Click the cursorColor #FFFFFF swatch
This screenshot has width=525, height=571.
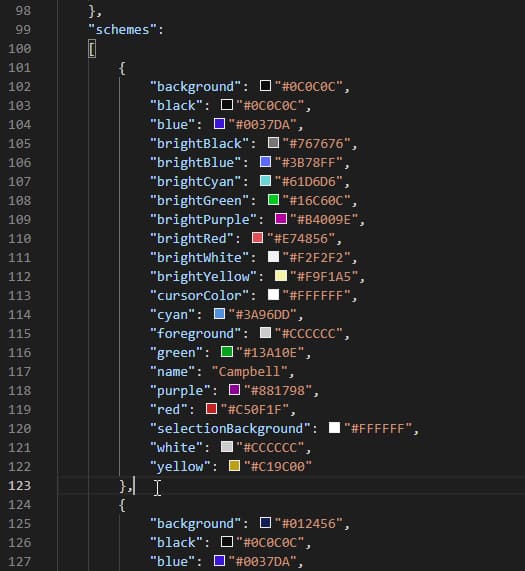(273, 295)
